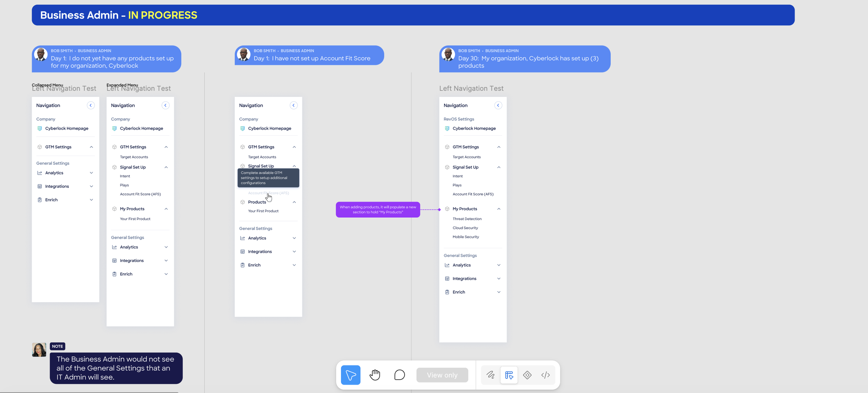Click the note author's avatar photo
This screenshot has height=393, width=868.
point(39,350)
